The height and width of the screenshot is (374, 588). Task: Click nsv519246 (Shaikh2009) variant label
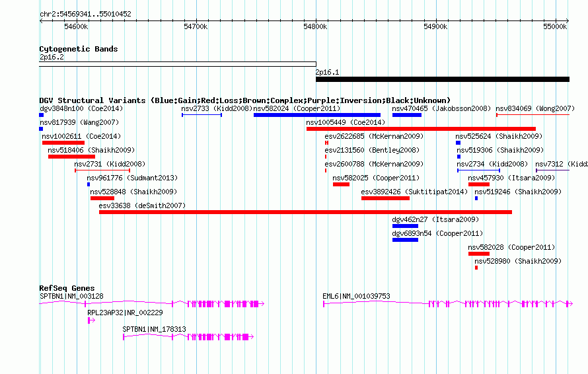point(518,192)
